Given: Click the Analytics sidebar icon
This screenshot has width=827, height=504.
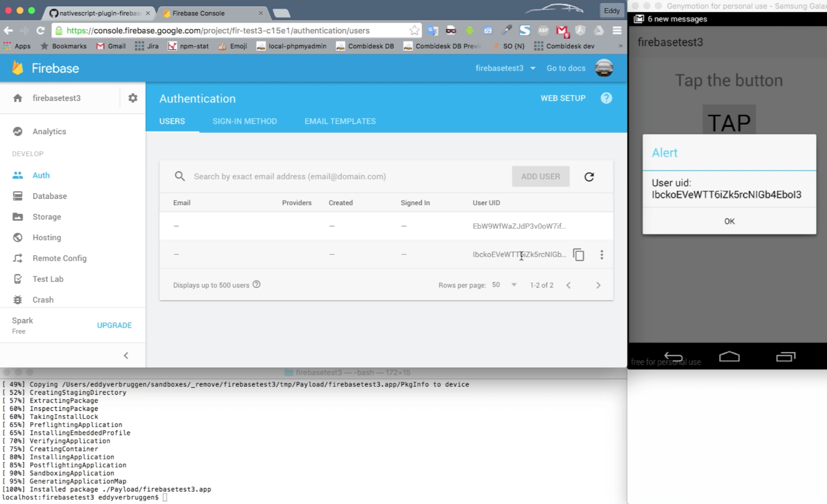Looking at the screenshot, I should [x=17, y=131].
